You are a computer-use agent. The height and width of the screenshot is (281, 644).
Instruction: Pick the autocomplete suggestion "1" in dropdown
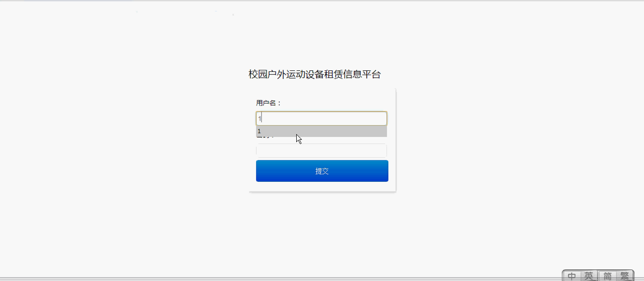coord(321,131)
